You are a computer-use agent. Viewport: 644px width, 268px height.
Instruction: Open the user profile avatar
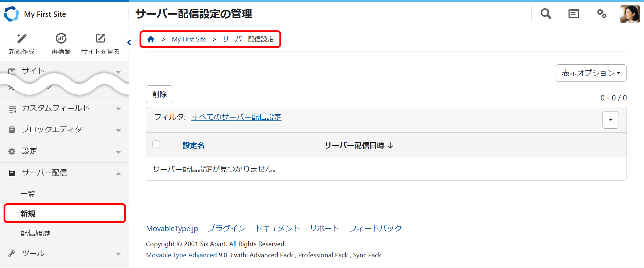pyautogui.click(x=630, y=14)
